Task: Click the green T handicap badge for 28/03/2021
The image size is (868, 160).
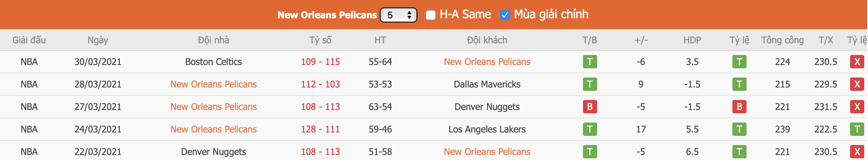Action: coord(739,84)
